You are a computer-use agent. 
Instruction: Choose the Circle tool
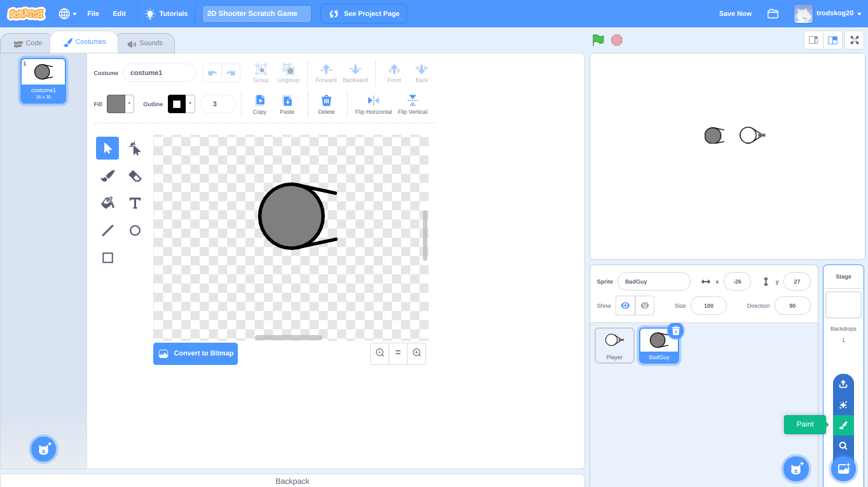(x=135, y=230)
